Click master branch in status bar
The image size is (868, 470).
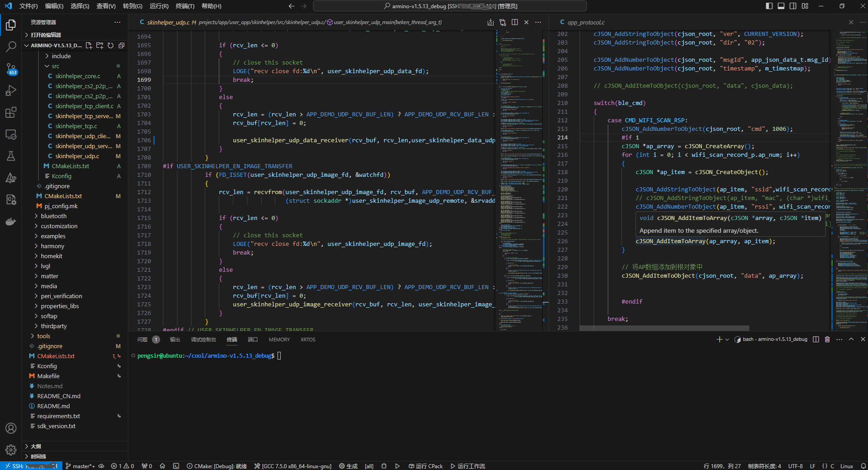81,466
